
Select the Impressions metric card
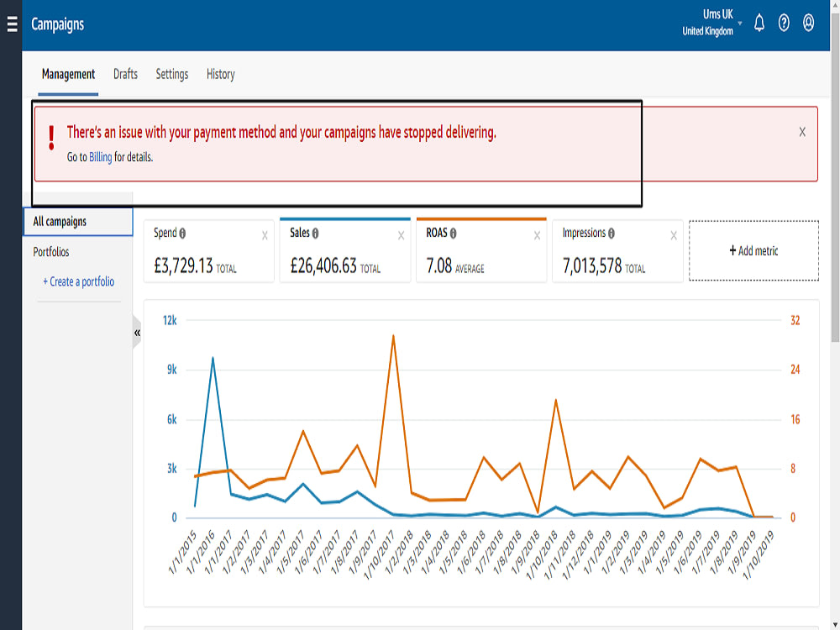[x=617, y=250]
